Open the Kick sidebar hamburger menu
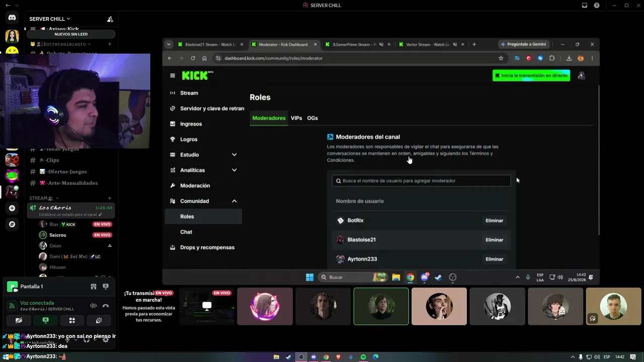Viewport: 644px width, 362px height. pos(173,76)
